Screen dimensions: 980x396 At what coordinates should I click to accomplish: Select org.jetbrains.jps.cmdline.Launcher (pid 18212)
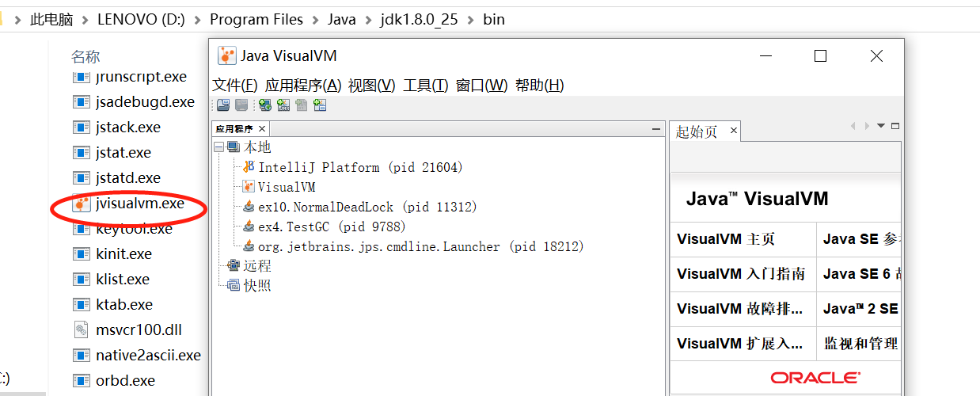point(413,246)
